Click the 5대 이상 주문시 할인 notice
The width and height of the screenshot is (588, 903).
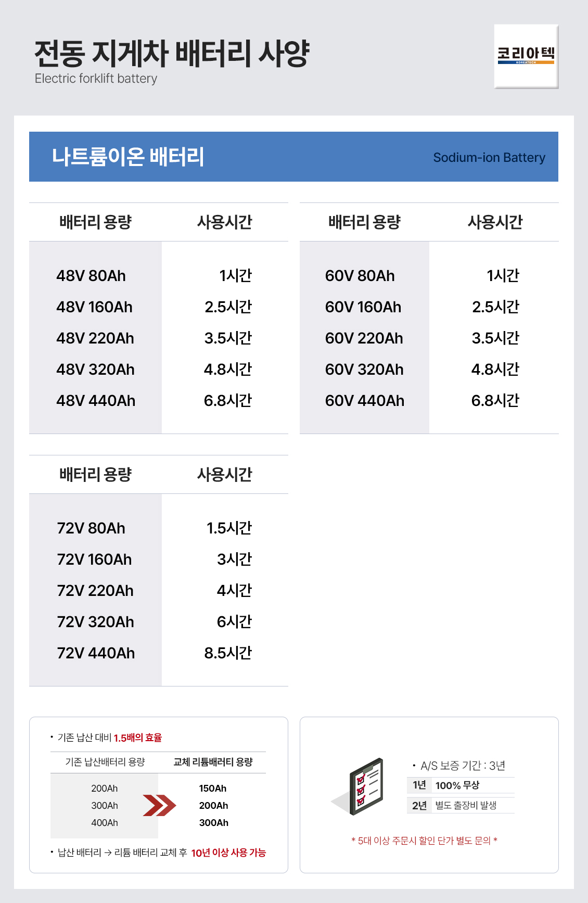[x=424, y=841]
